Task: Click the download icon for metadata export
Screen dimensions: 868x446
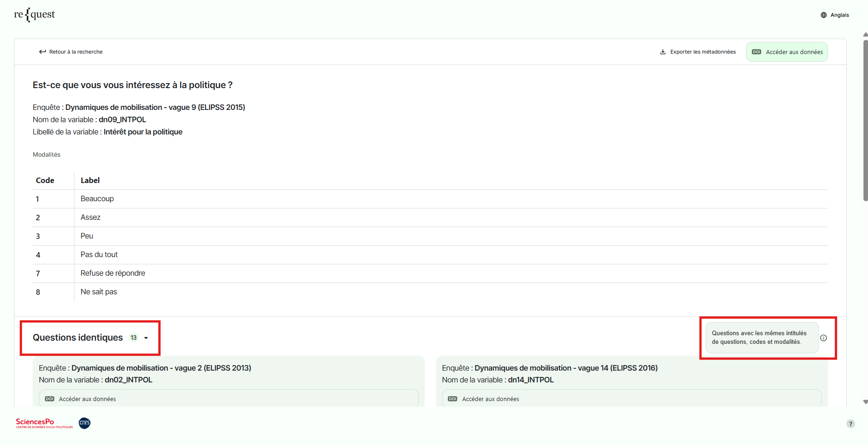Action: [x=662, y=52]
